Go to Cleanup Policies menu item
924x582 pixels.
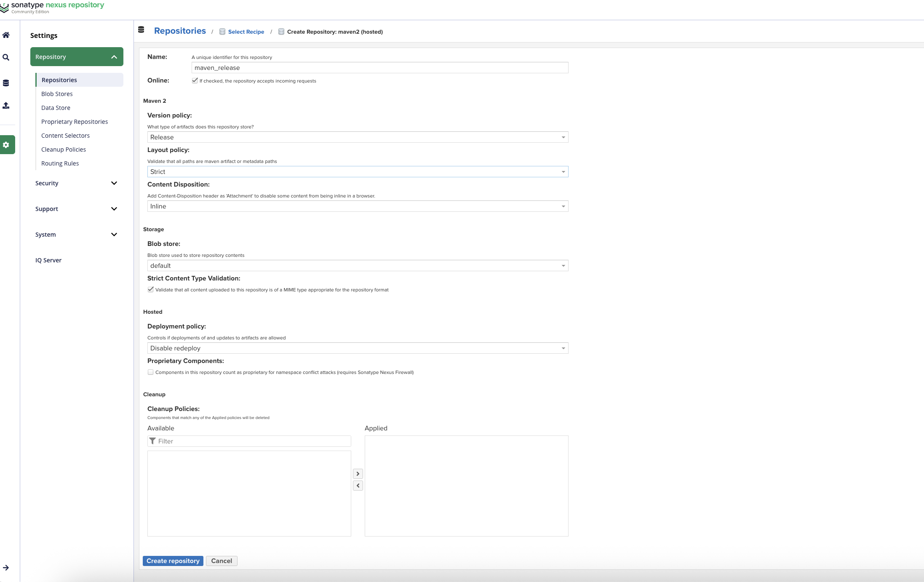coord(64,150)
